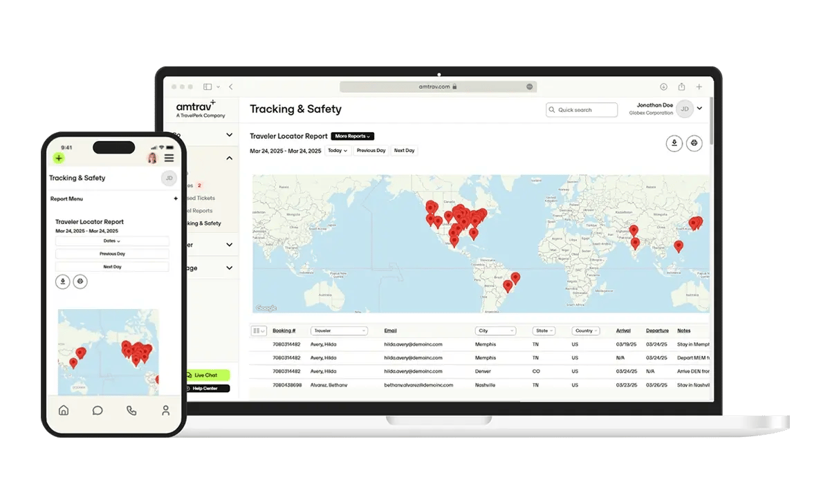Expand the Report Menu on phone
Viewport: 830px width, 504px height.
[175, 199]
